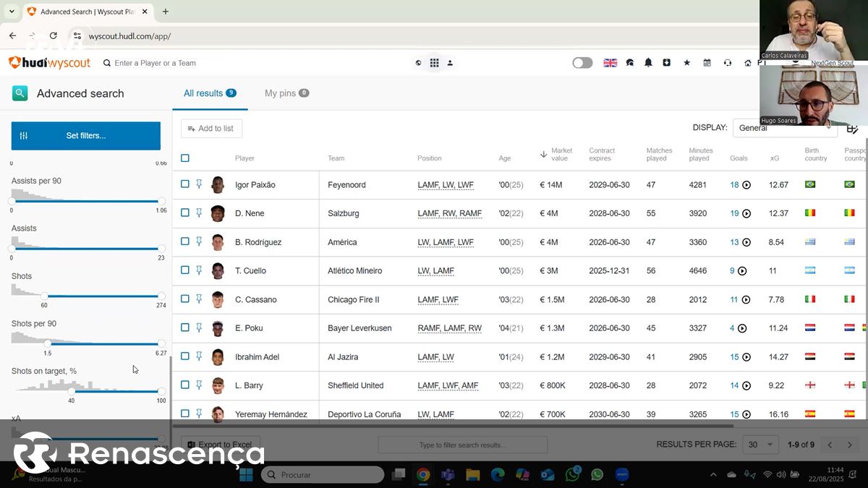Play Ibrahim Adel's goals video
868x488 pixels.
click(746, 357)
